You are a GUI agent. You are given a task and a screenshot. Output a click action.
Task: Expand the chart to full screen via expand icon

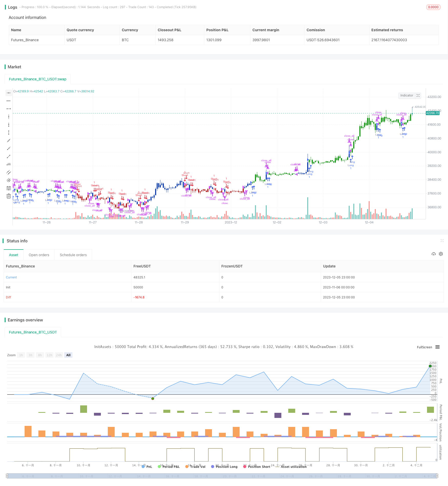pyautogui.click(x=418, y=95)
